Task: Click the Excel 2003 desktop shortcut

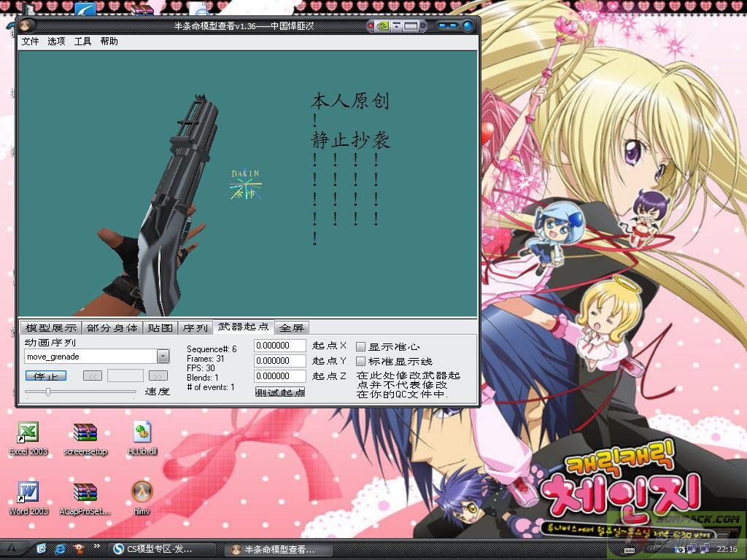Action: coord(28,433)
